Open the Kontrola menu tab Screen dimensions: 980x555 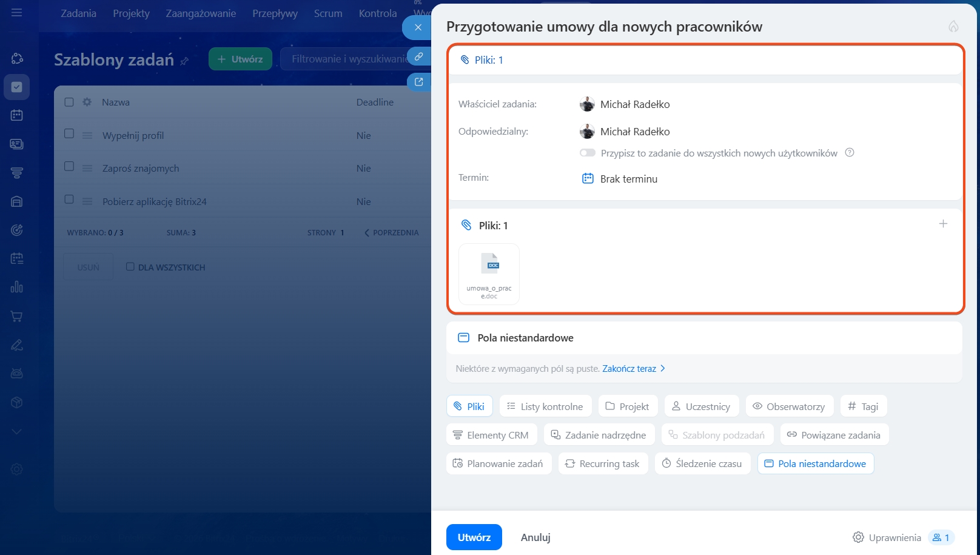pyautogui.click(x=378, y=13)
